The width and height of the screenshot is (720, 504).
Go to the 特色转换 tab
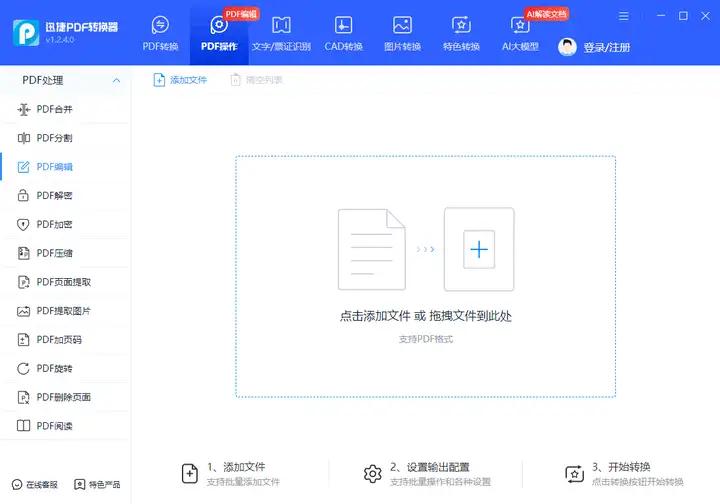(x=461, y=34)
